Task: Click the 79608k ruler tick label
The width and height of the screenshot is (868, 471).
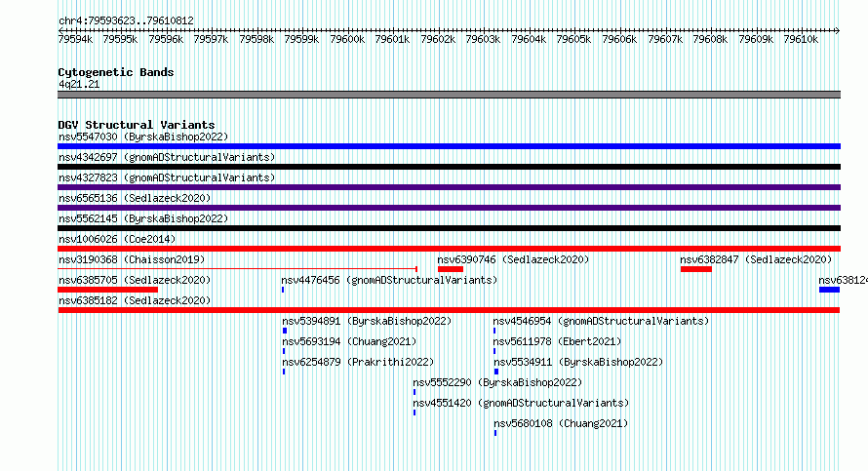Action: tap(710, 39)
